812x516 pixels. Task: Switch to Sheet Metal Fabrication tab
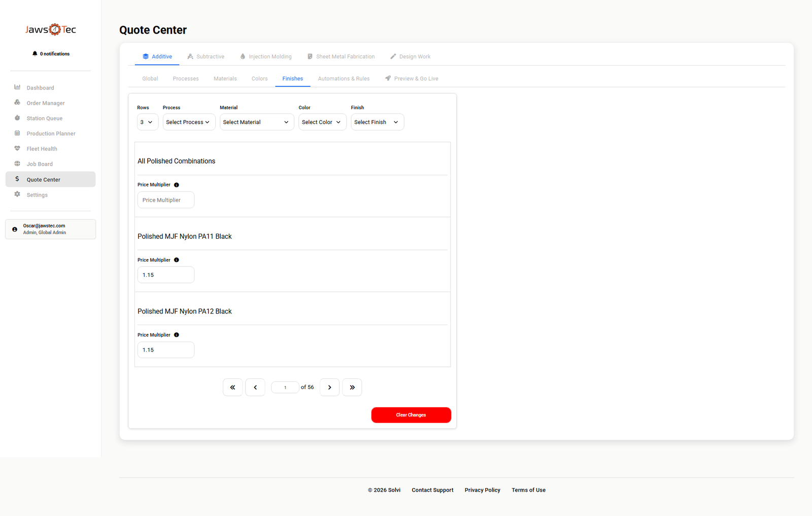click(x=341, y=56)
